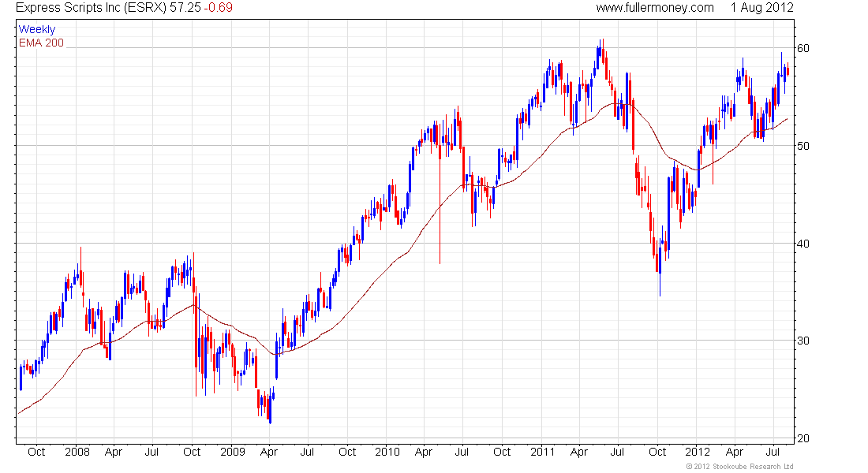Click the 2011 year label on time axis

[x=543, y=452]
